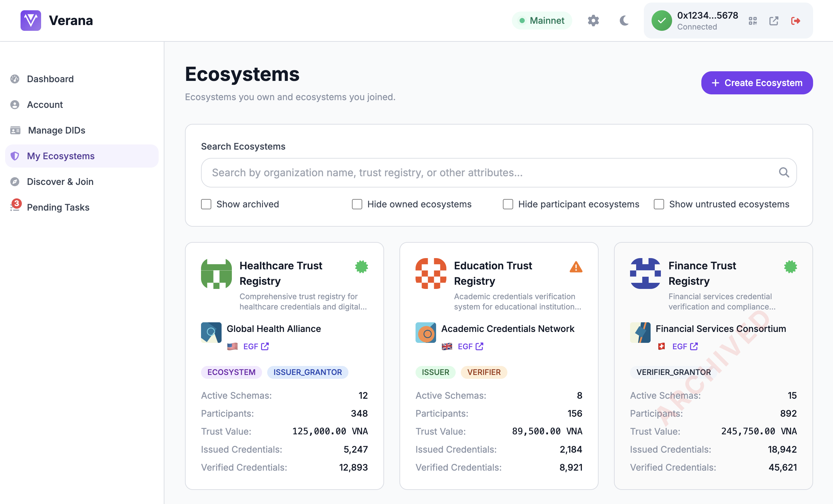
Task: Open Manage DIDs page
Action: click(x=82, y=130)
